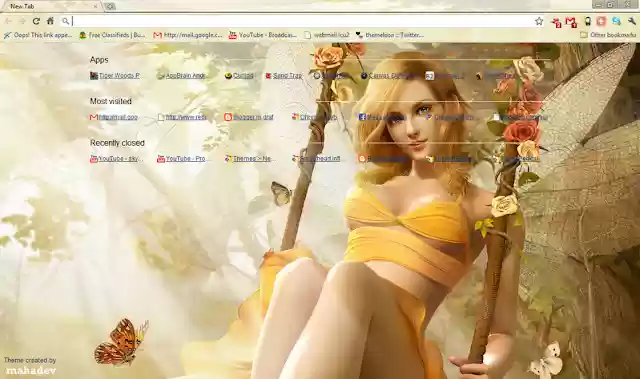Open the mail.google.c... bookmark
This screenshot has width=640, height=379.
click(188, 35)
